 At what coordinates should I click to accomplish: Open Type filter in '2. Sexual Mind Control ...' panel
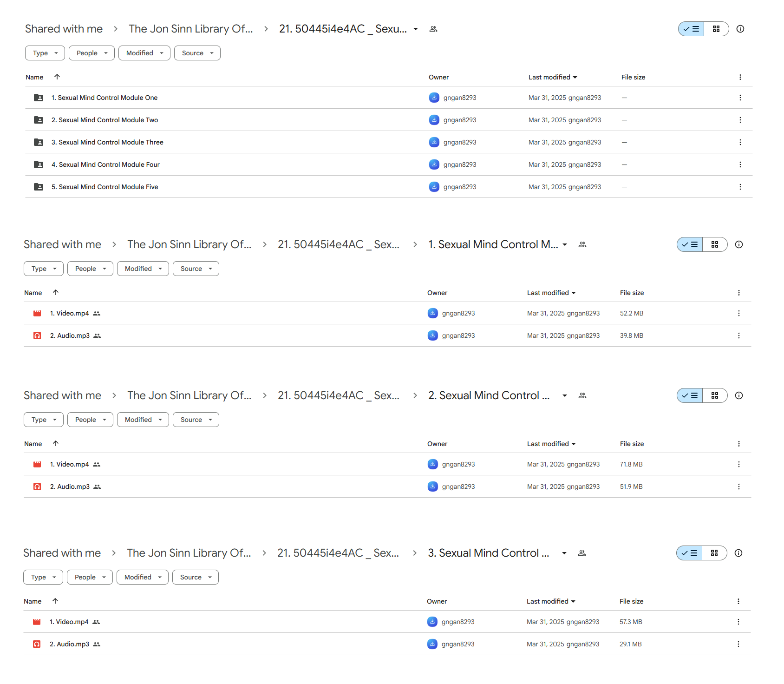tap(44, 420)
